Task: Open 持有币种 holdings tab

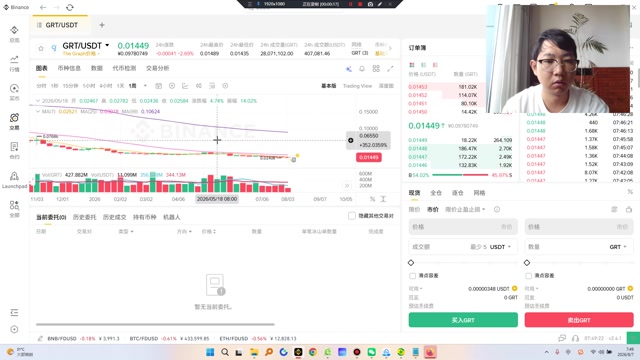Action: click(x=144, y=217)
